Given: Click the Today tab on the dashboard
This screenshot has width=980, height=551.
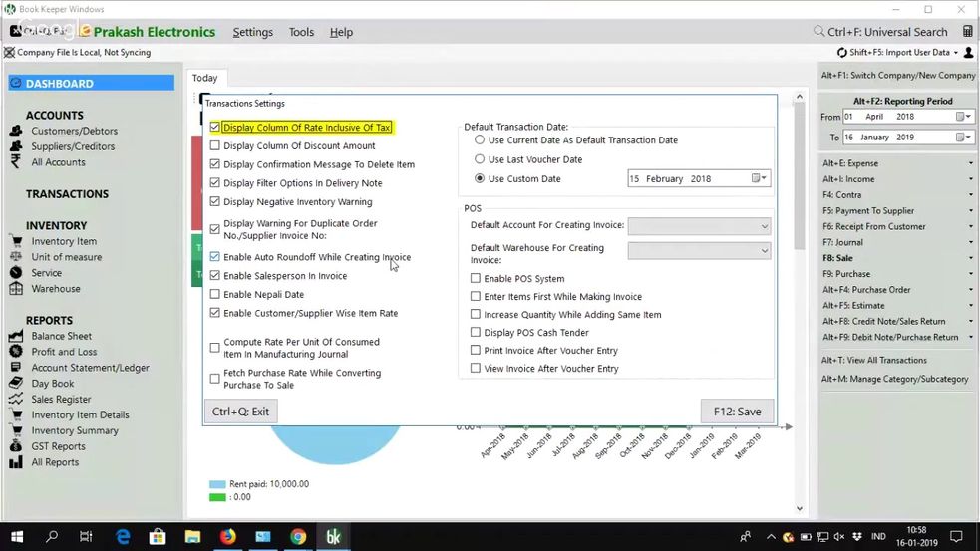Looking at the screenshot, I should 204,78.
